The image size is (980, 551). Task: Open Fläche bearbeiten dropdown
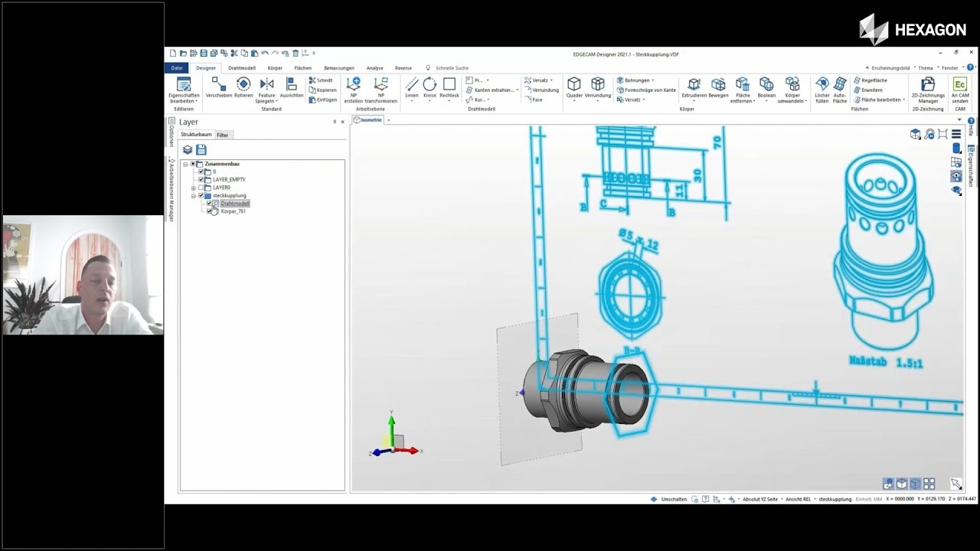(x=880, y=99)
